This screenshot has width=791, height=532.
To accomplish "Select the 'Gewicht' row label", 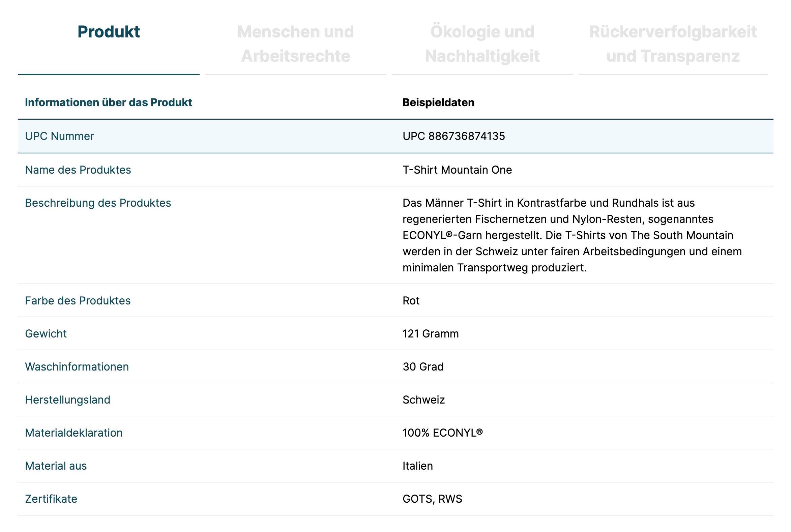I will (x=46, y=333).
